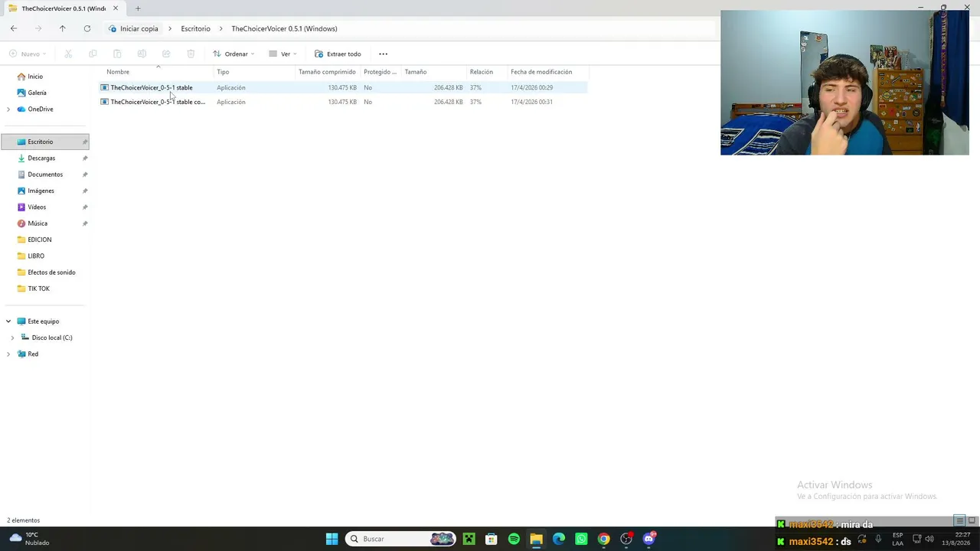Sort files by the Nombre column

click(118, 72)
